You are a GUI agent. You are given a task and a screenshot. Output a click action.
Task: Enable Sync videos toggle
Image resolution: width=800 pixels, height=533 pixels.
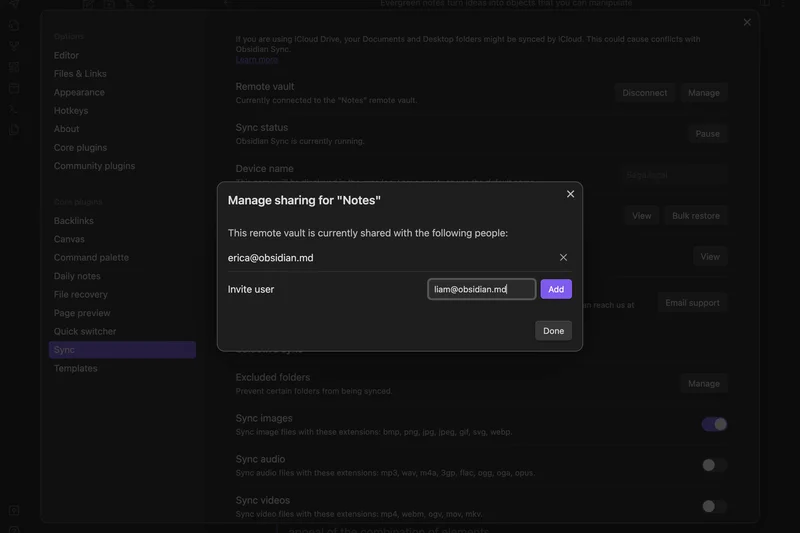pyautogui.click(x=714, y=506)
